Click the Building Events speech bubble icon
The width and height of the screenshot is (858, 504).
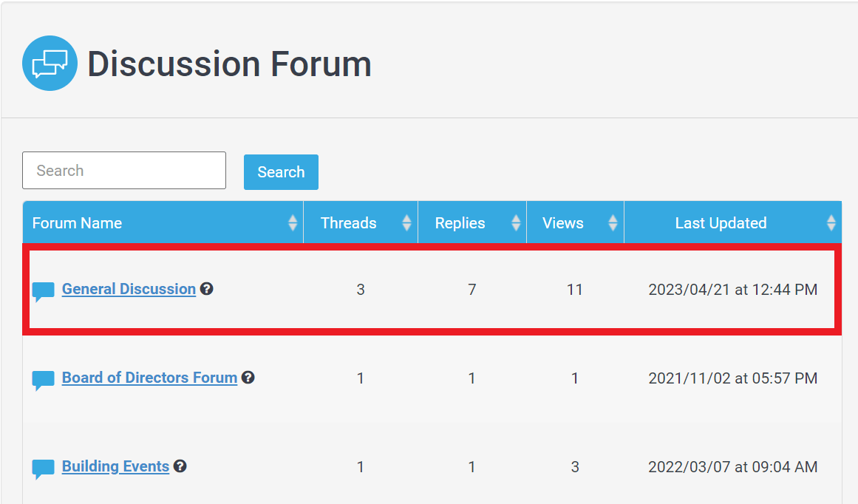pyautogui.click(x=44, y=469)
